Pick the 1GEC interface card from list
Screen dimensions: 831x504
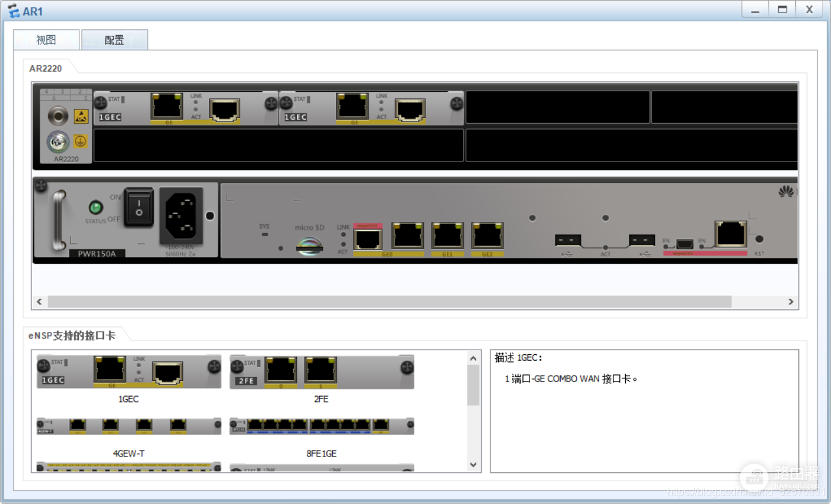click(x=129, y=372)
